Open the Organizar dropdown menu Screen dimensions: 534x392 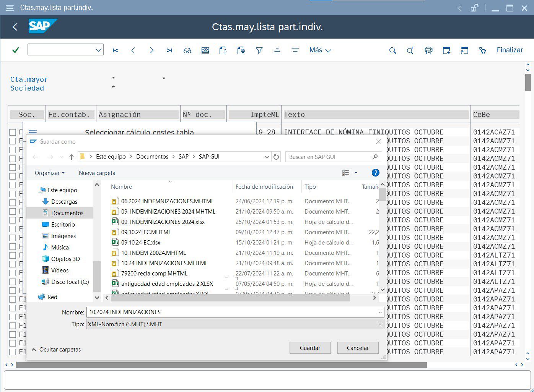pos(49,173)
